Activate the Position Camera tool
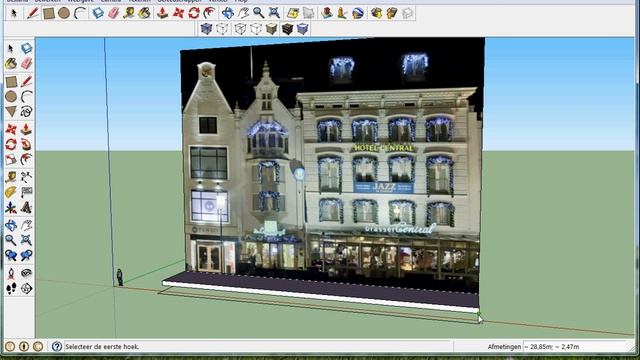The image size is (640, 360). point(11,273)
